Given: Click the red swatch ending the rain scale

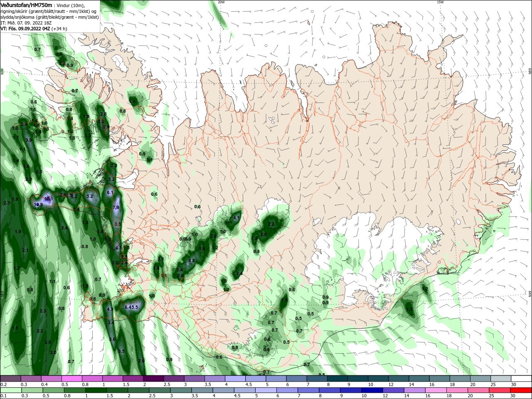Looking at the screenshot, I should tap(522, 390).
